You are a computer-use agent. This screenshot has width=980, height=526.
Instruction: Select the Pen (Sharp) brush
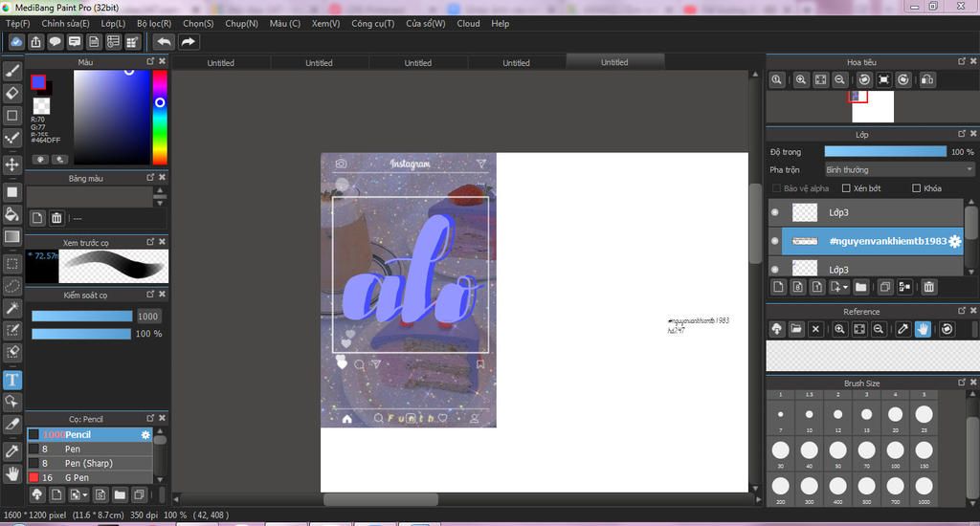pyautogui.click(x=90, y=464)
